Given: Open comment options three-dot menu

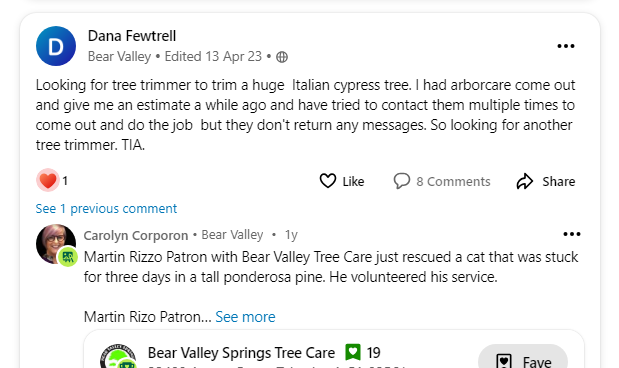Looking at the screenshot, I should pyautogui.click(x=572, y=234).
